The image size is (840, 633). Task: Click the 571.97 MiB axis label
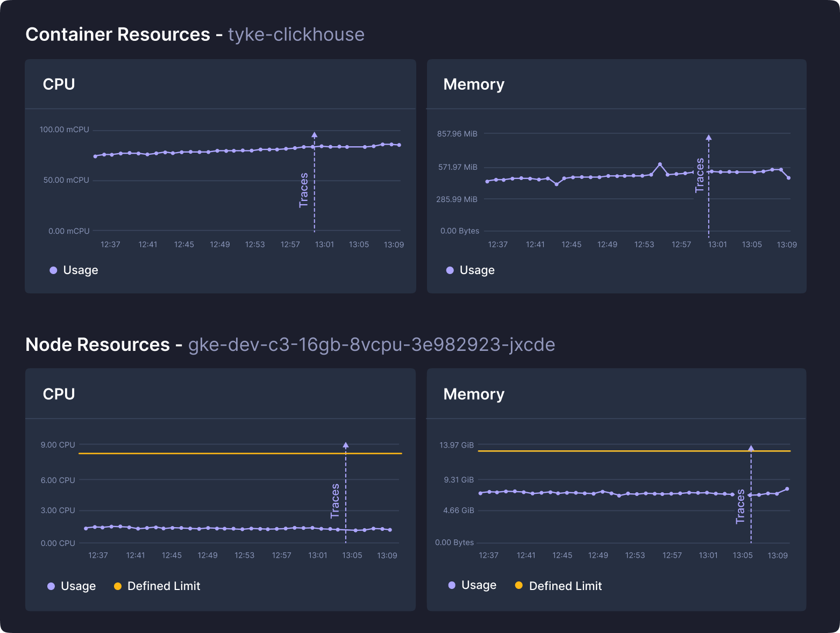(458, 167)
